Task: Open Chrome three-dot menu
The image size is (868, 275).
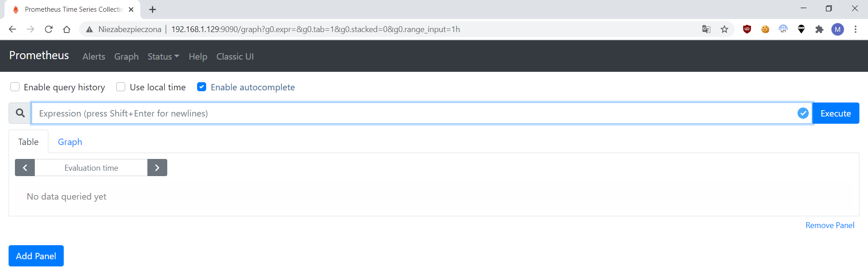Action: click(x=855, y=29)
